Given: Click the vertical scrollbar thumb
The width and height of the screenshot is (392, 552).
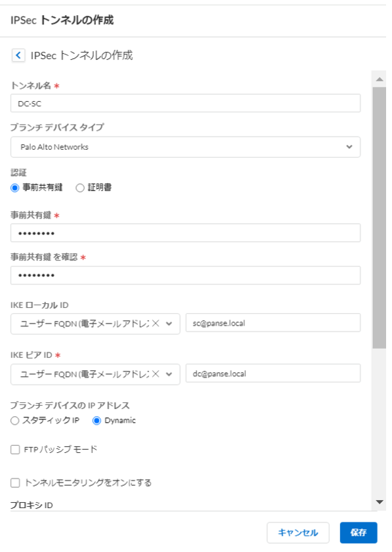Looking at the screenshot, I should [x=380, y=218].
